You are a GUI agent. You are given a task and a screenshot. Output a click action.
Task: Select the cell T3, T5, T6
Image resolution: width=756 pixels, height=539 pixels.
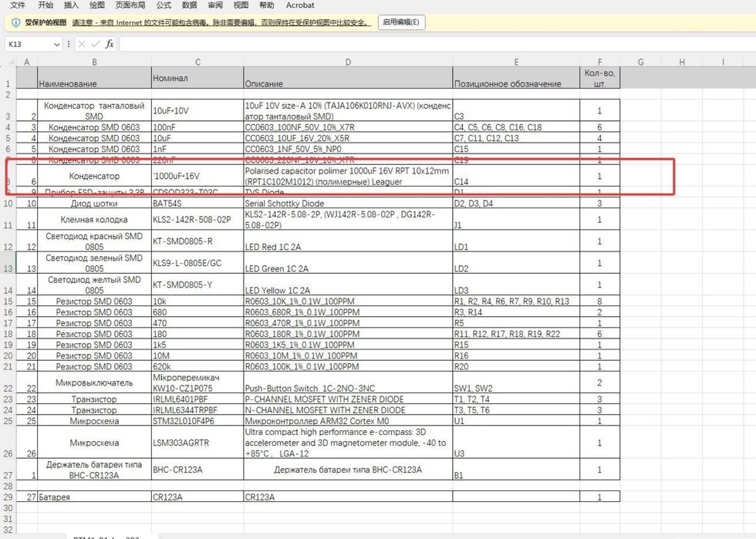516,409
